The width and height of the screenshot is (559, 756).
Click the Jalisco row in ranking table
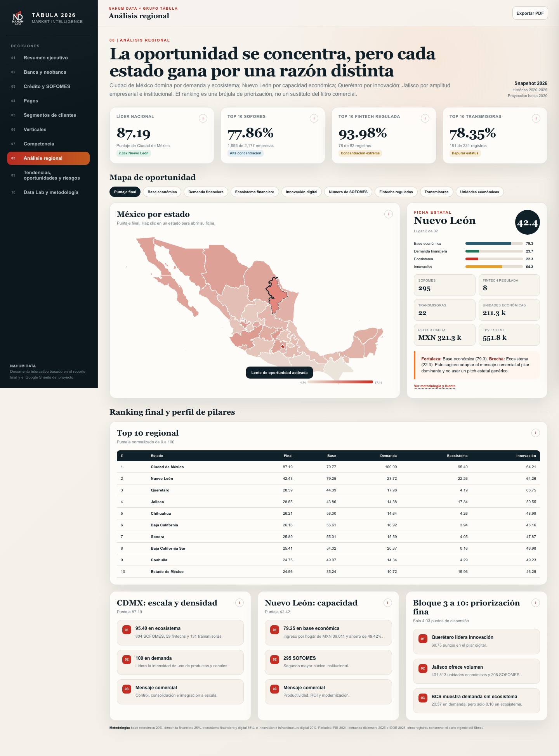[x=328, y=502]
